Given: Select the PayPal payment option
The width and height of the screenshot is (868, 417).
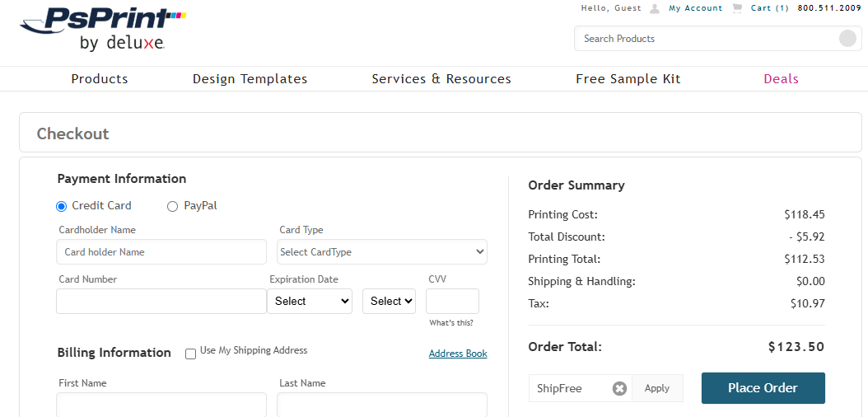Looking at the screenshot, I should 172,207.
